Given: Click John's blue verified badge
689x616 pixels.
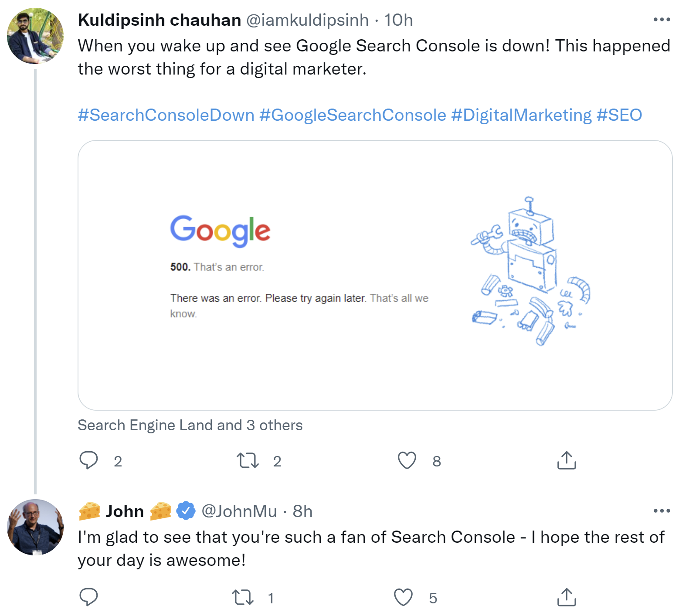Looking at the screenshot, I should [x=185, y=511].
